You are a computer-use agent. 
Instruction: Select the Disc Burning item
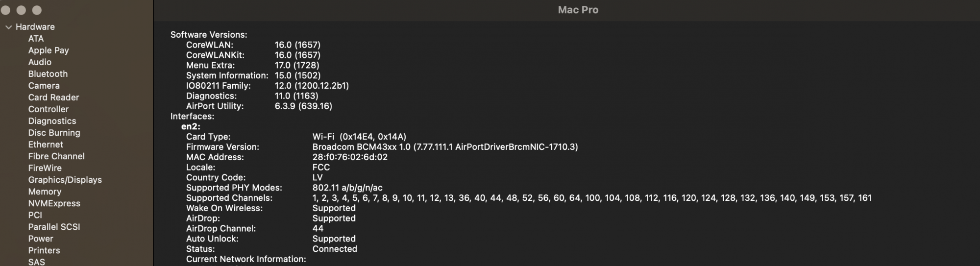(x=54, y=133)
